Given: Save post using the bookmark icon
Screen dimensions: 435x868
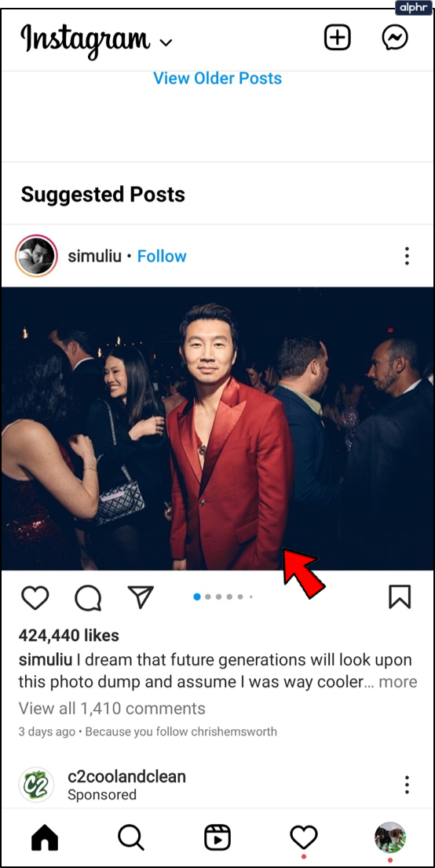Looking at the screenshot, I should (400, 597).
